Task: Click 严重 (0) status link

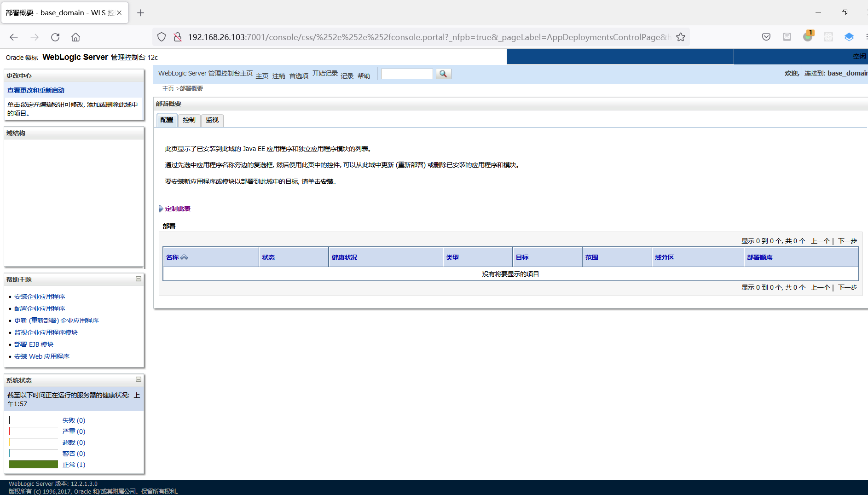Action: tap(74, 431)
